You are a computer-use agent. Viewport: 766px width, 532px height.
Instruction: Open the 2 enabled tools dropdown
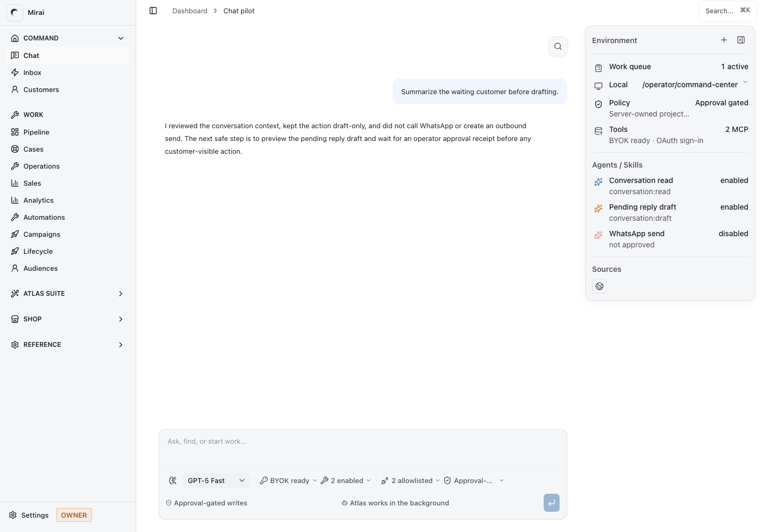(x=346, y=480)
